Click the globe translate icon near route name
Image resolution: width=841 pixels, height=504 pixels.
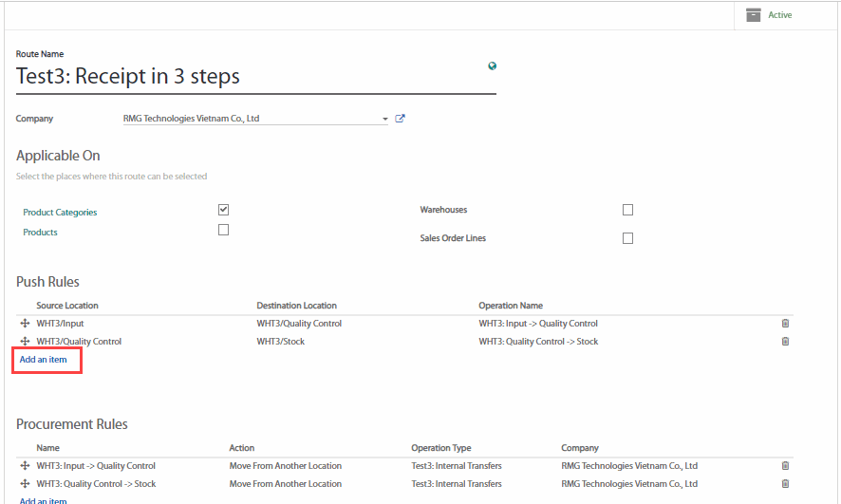coord(492,66)
